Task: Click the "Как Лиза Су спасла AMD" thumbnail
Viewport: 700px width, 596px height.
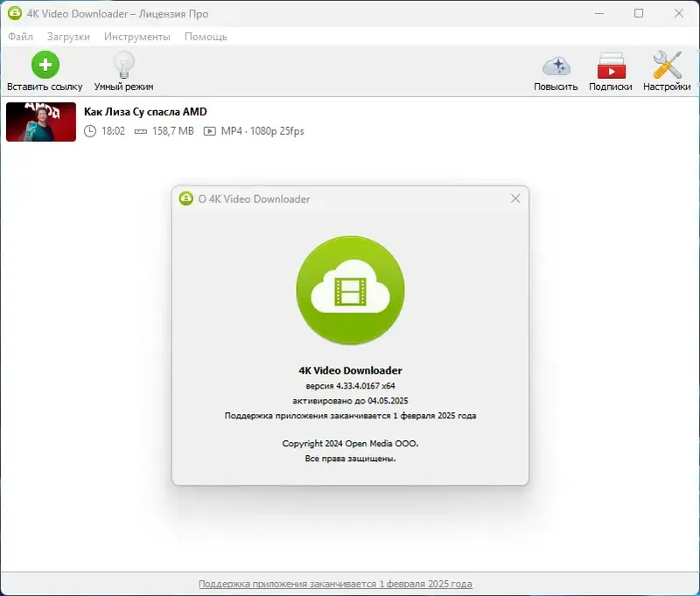Action: (x=40, y=123)
